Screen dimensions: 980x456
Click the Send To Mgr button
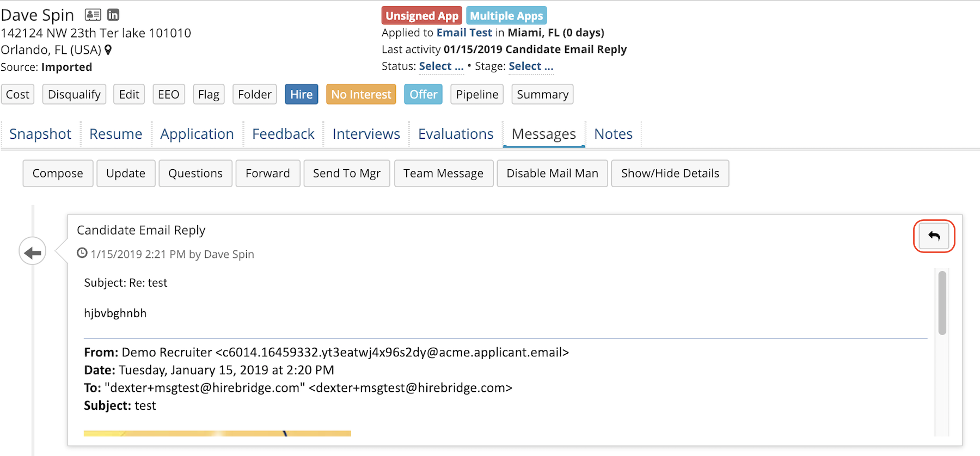[346, 173]
